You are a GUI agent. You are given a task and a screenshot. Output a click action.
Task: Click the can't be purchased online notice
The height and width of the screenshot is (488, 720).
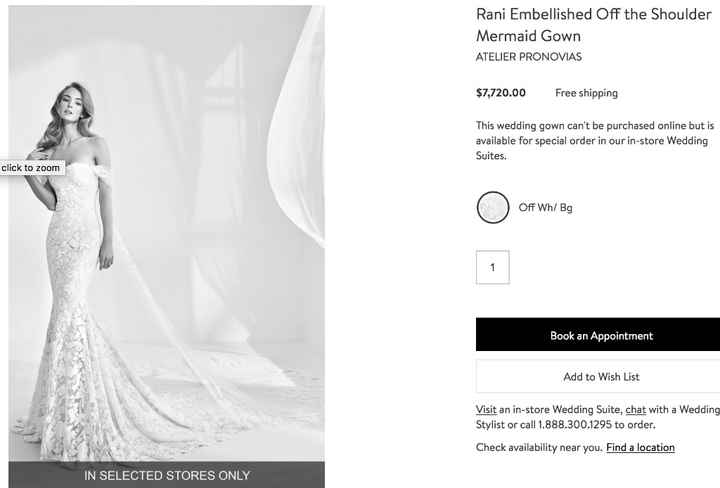coord(595,141)
